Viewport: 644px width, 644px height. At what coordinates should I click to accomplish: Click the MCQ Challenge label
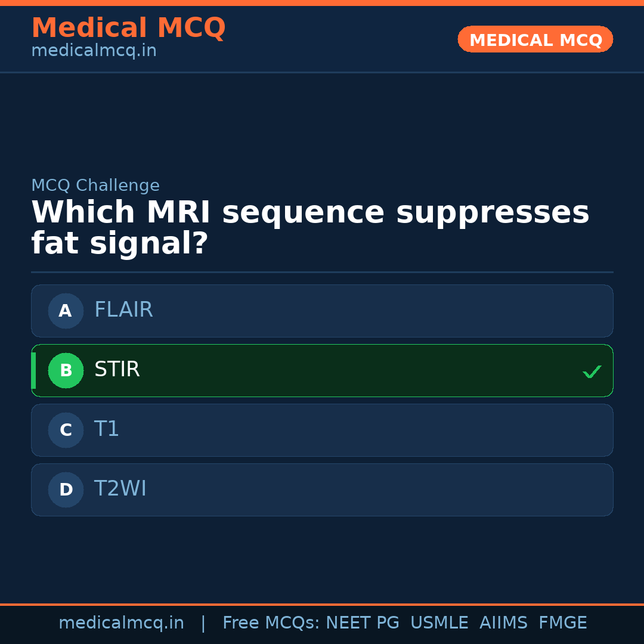pos(95,185)
